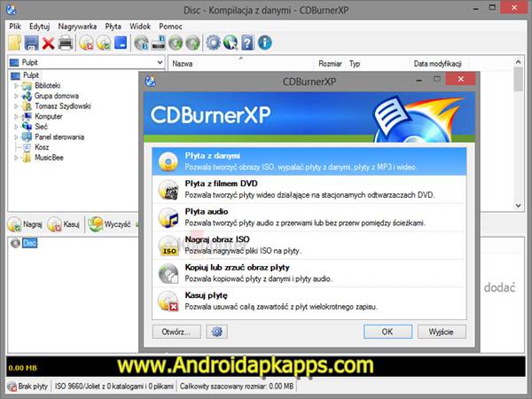Click the blue square icon in toolbar
The width and height of the screenshot is (532, 399).
pyautogui.click(x=121, y=43)
